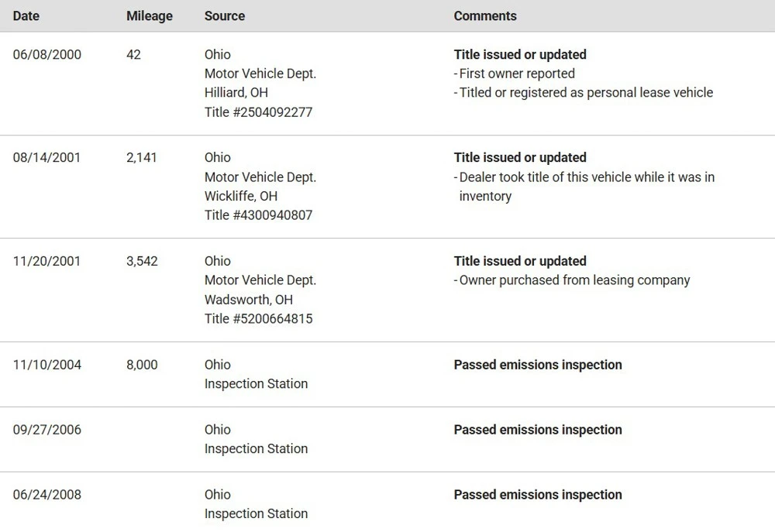Click the Date column header
Image resolution: width=775 pixels, height=532 pixels.
(x=26, y=15)
